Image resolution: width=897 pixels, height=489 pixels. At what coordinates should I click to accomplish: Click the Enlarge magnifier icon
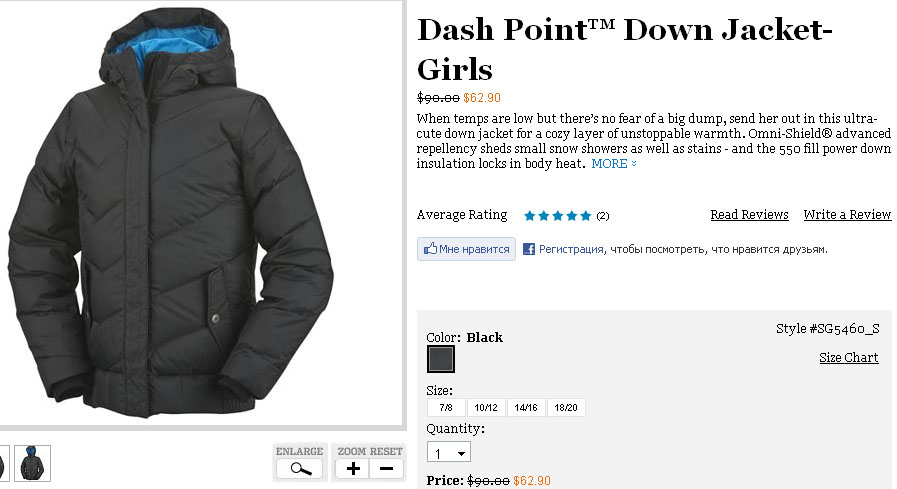pos(300,469)
